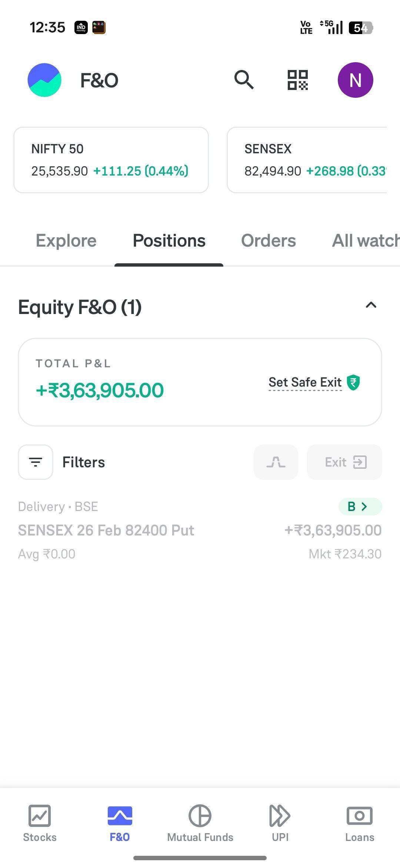The image size is (400, 868).
Task: Open the QR code scanner
Action: coord(298,80)
